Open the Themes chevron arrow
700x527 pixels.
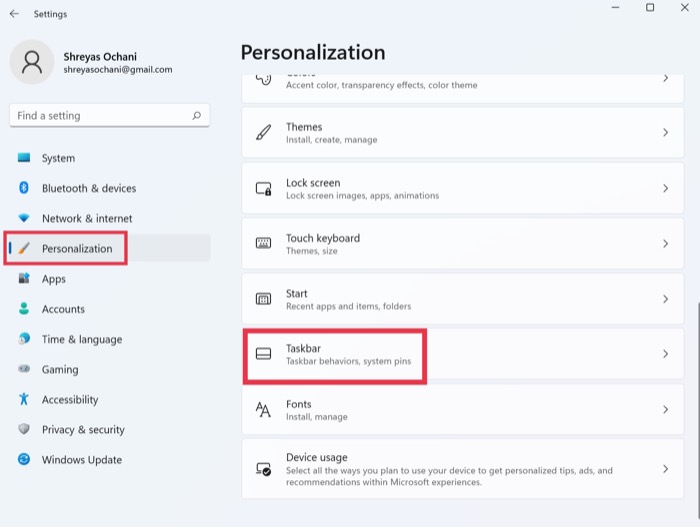665,133
